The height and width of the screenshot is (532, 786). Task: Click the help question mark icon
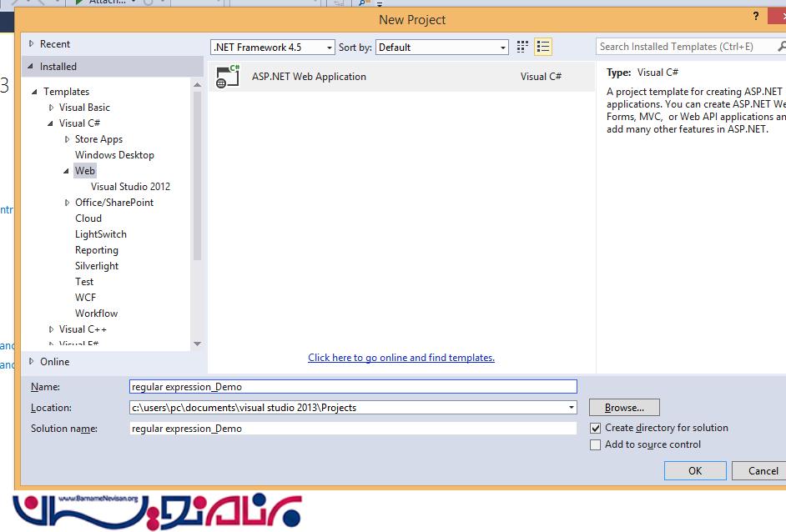tap(757, 17)
